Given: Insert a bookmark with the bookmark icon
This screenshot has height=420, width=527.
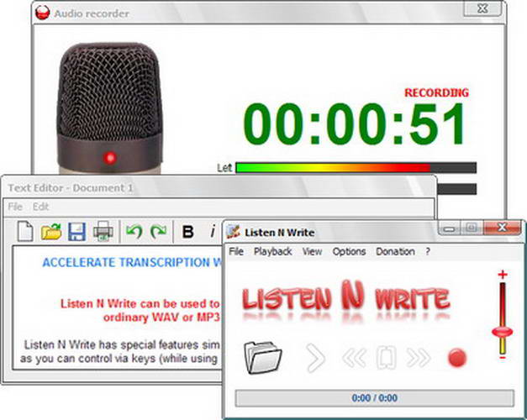Looking at the screenshot, I should pyautogui.click(x=386, y=358).
